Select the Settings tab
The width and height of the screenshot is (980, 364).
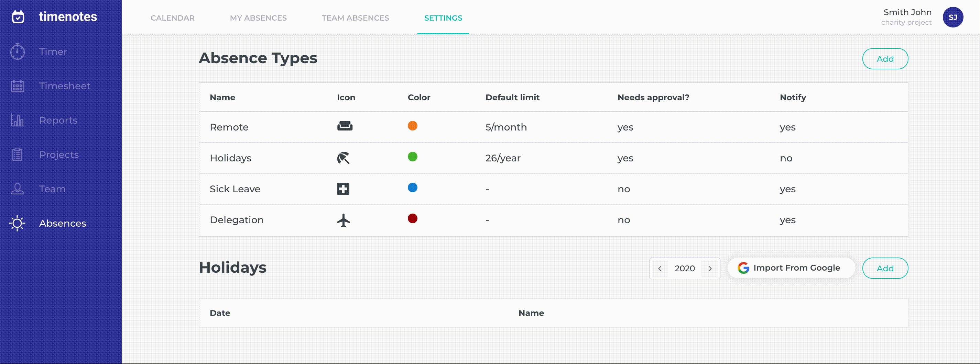(443, 18)
